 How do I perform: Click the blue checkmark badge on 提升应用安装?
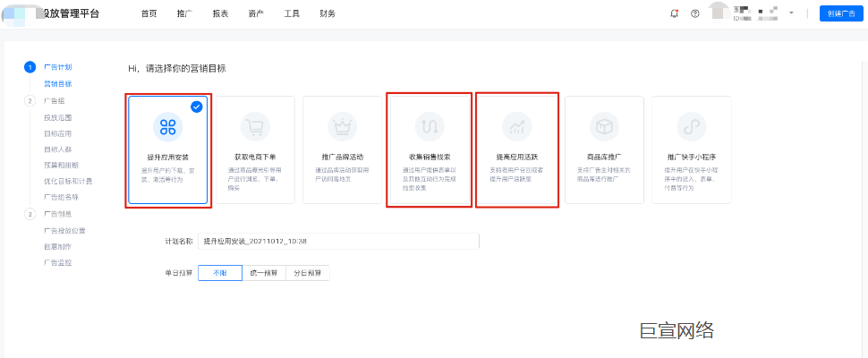coord(197,107)
